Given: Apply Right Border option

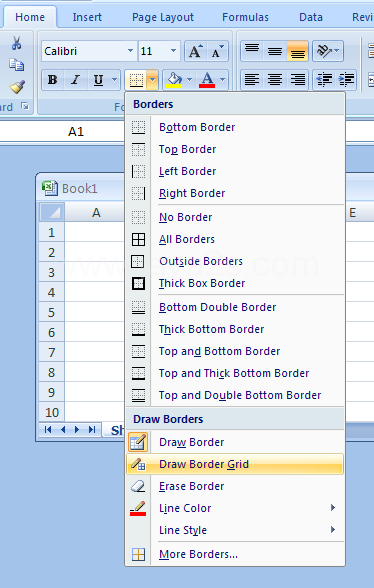Looking at the screenshot, I should (x=235, y=194).
